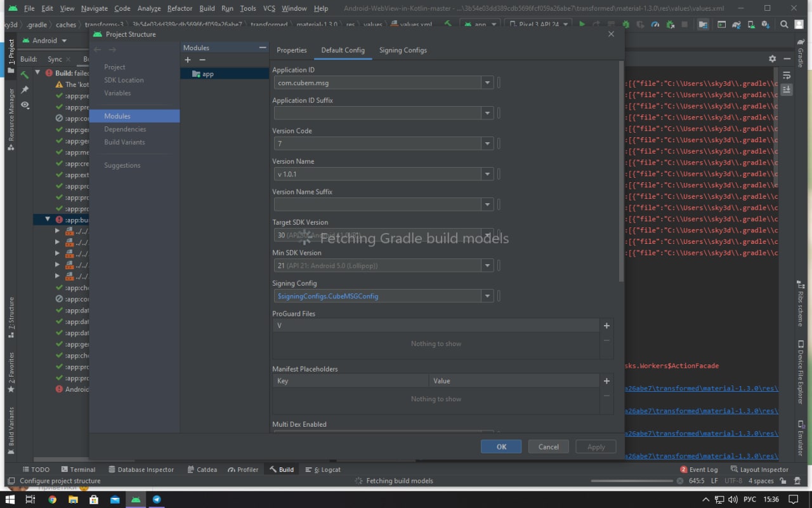Image resolution: width=812 pixels, height=508 pixels.
Task: Open the Build Variants side panel
Action: coord(11,432)
